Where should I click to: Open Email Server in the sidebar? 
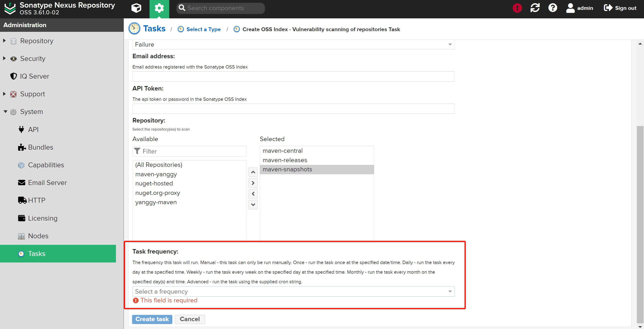pyautogui.click(x=47, y=183)
